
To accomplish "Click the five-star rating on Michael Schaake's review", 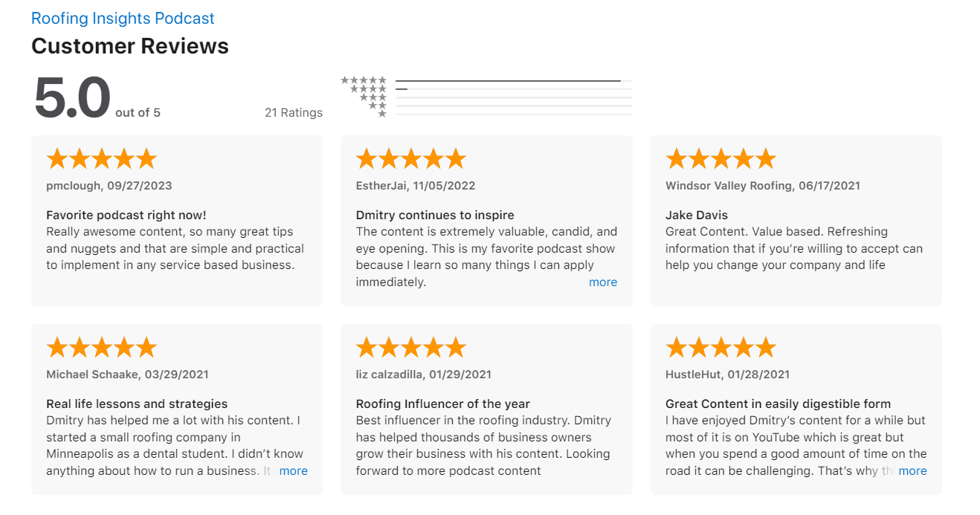I will click(101, 346).
